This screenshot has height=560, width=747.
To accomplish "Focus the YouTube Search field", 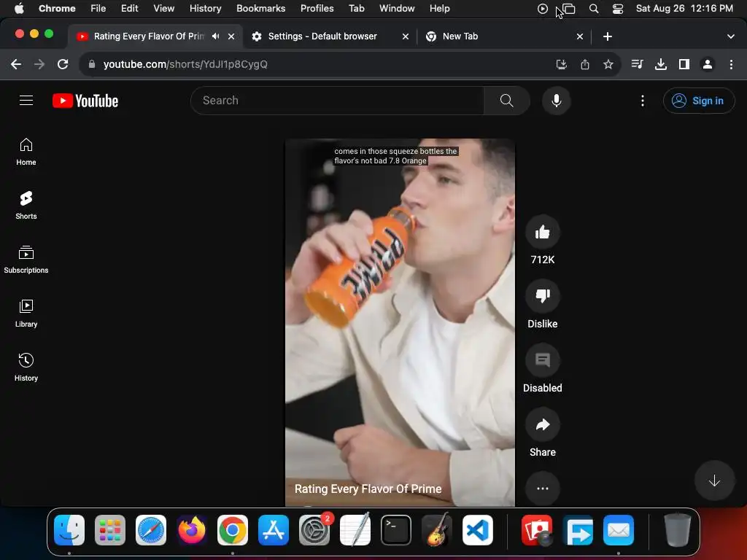I will [x=337, y=101].
